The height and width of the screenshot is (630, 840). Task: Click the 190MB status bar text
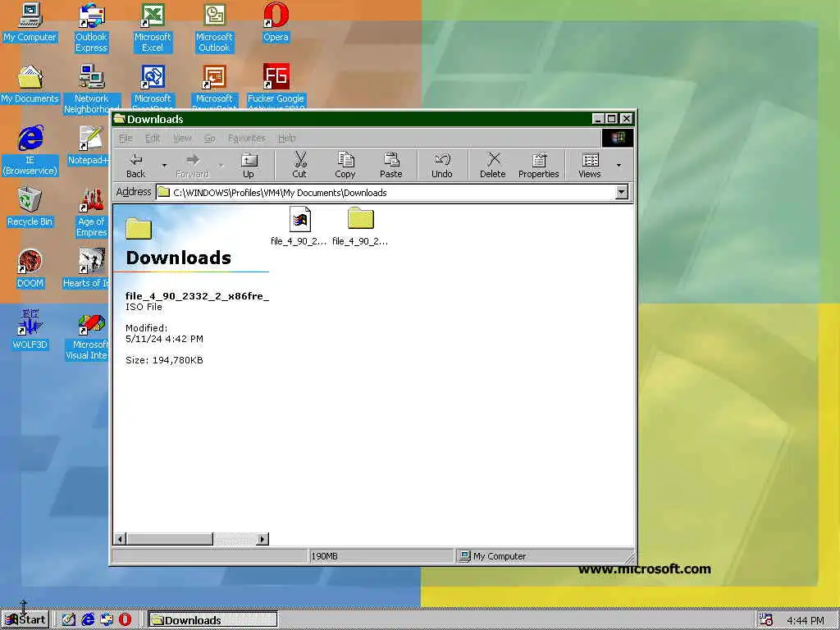point(325,556)
